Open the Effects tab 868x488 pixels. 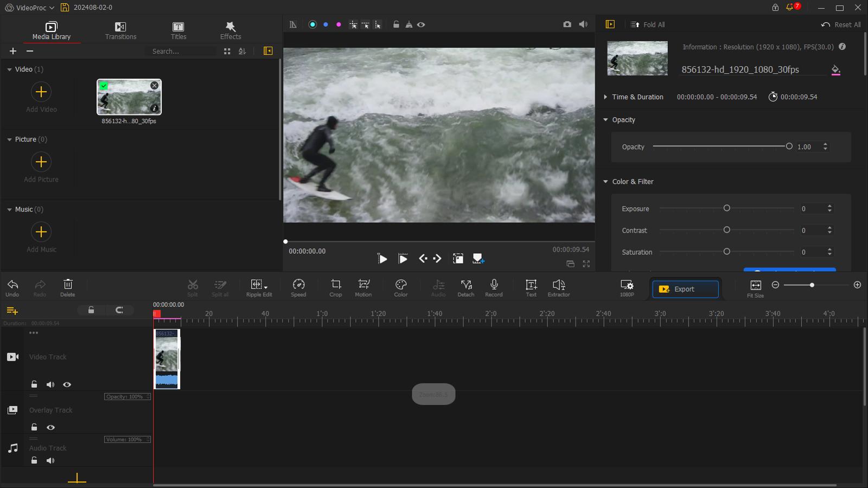(x=230, y=30)
